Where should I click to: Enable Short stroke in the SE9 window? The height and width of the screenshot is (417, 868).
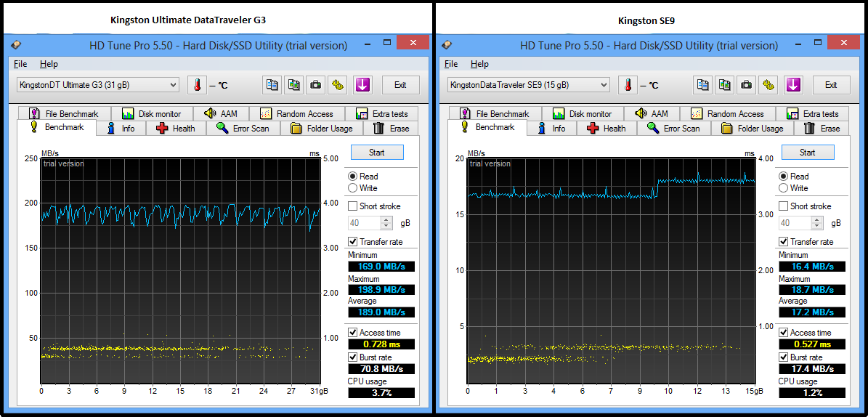point(783,206)
